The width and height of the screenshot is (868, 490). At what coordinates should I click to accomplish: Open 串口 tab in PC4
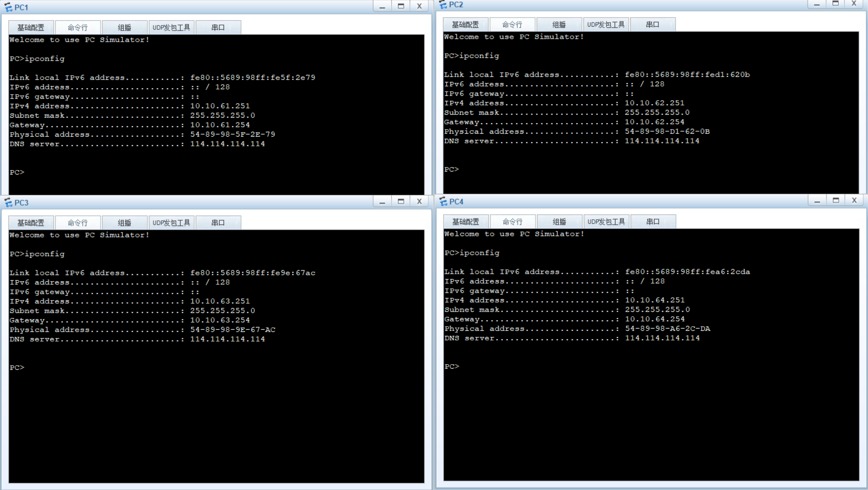[653, 222]
